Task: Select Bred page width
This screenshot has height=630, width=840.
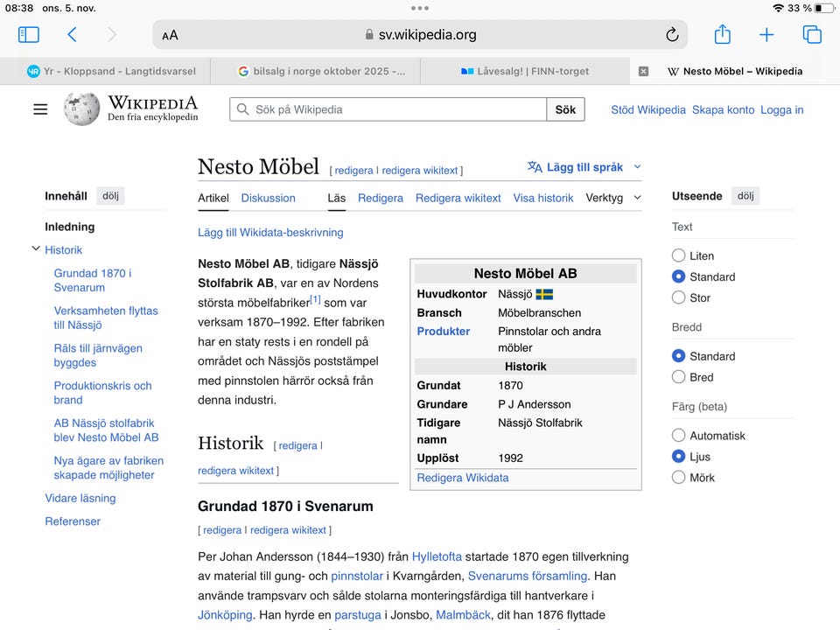Action: coord(678,376)
